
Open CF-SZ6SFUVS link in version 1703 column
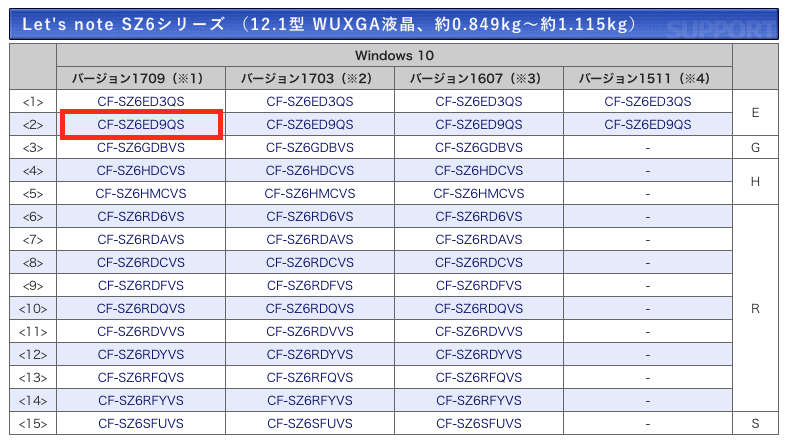[310, 424]
